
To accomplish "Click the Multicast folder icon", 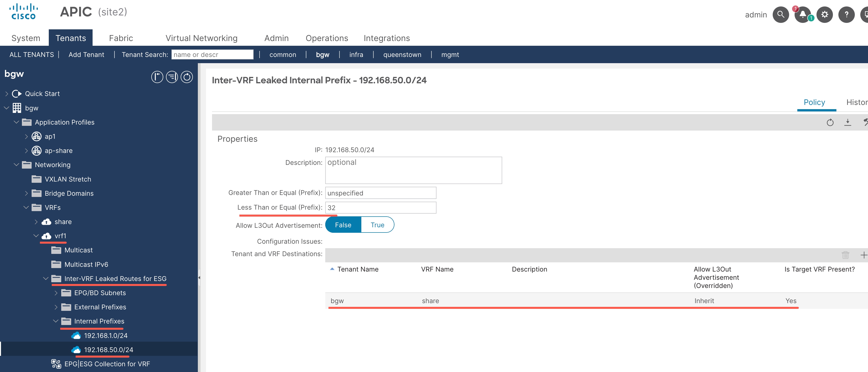I will click(x=56, y=250).
